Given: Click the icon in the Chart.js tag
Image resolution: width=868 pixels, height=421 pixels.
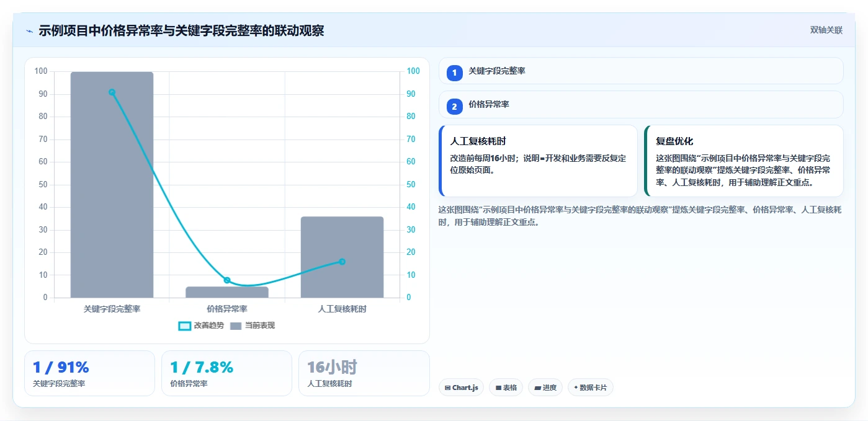Looking at the screenshot, I should tap(447, 388).
